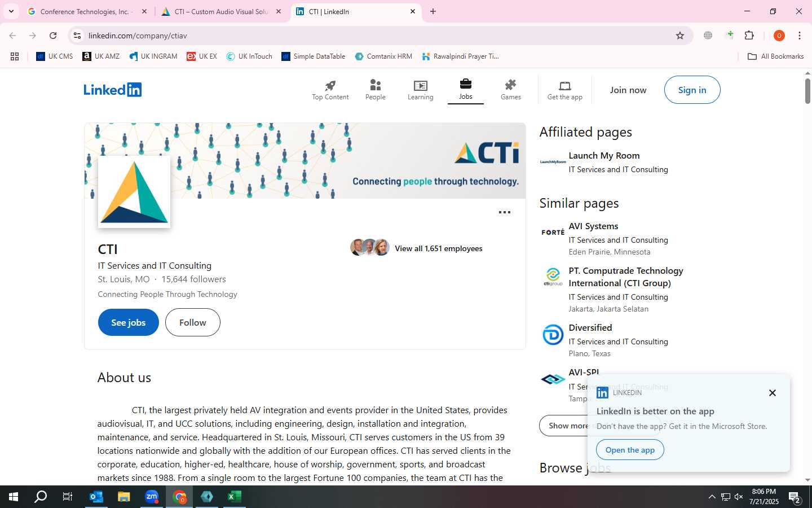Click the CTI company logo image
Image resolution: width=812 pixels, height=508 pixels.
pos(134,192)
